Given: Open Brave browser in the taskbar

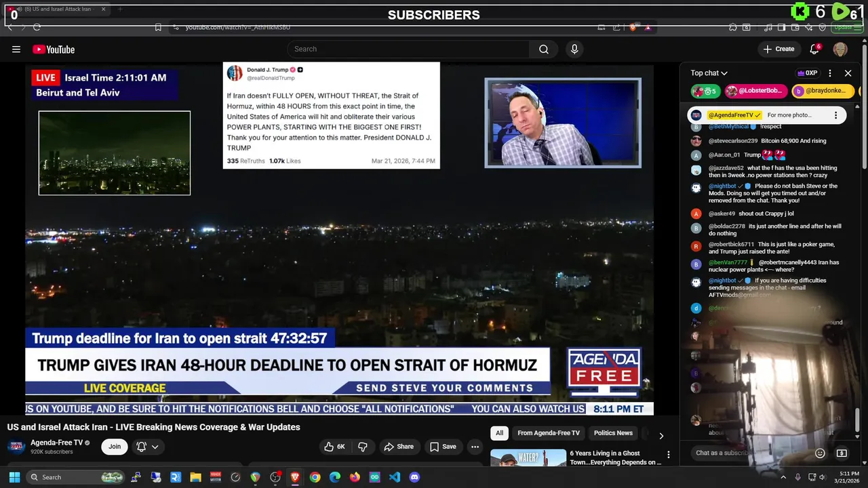Looking at the screenshot, I should (295, 477).
